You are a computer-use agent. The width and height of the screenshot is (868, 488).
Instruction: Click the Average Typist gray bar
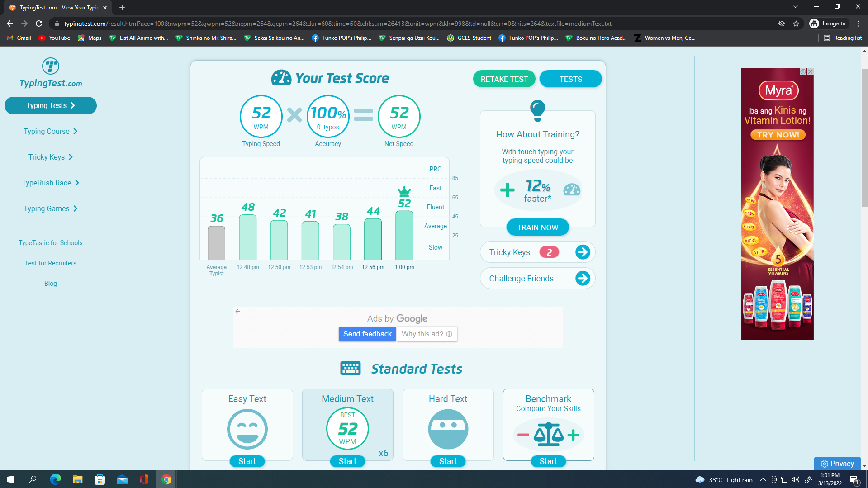(x=216, y=243)
